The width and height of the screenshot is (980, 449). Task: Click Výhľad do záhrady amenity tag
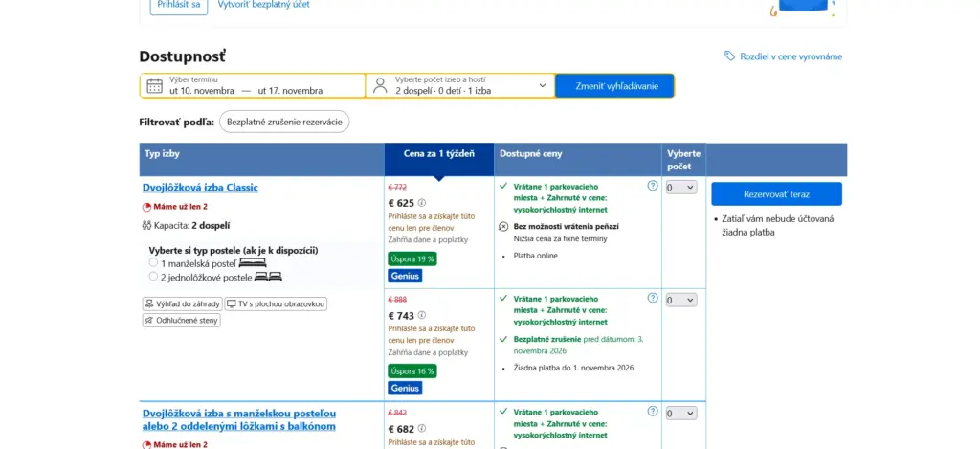(183, 303)
